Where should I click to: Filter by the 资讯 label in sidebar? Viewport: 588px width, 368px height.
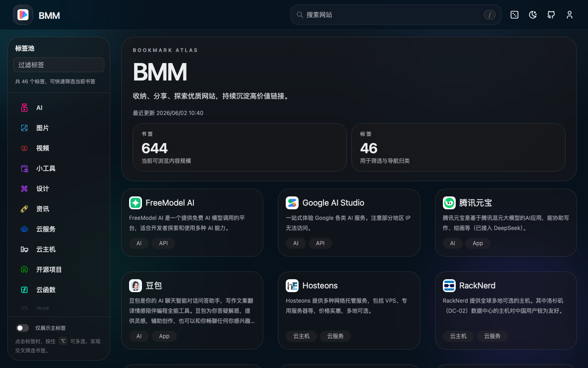(x=43, y=209)
